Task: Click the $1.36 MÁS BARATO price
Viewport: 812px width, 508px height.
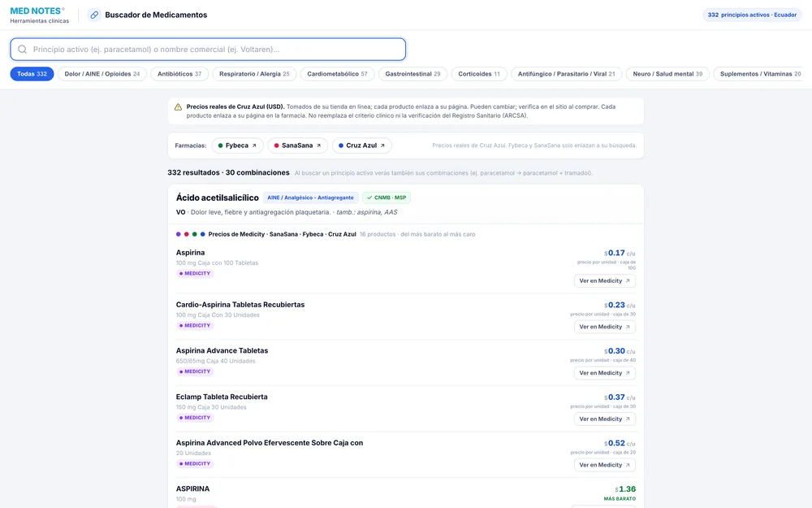Action: [x=625, y=489]
